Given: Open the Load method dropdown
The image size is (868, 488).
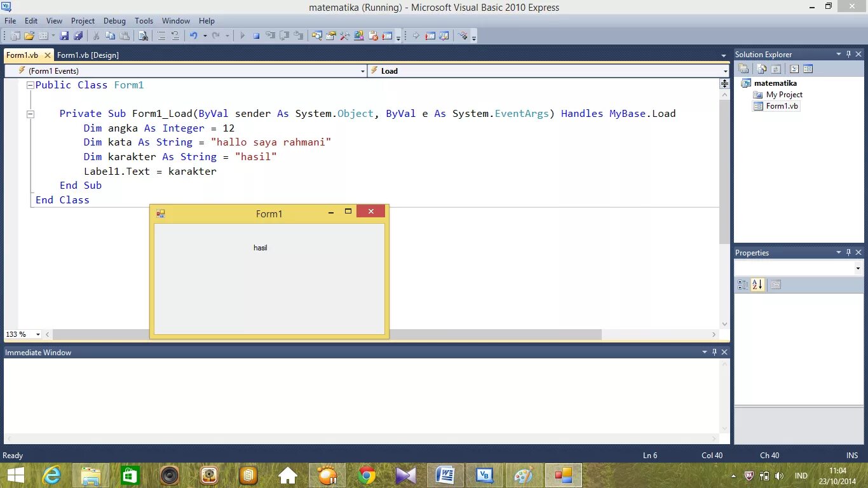Looking at the screenshot, I should (x=725, y=71).
